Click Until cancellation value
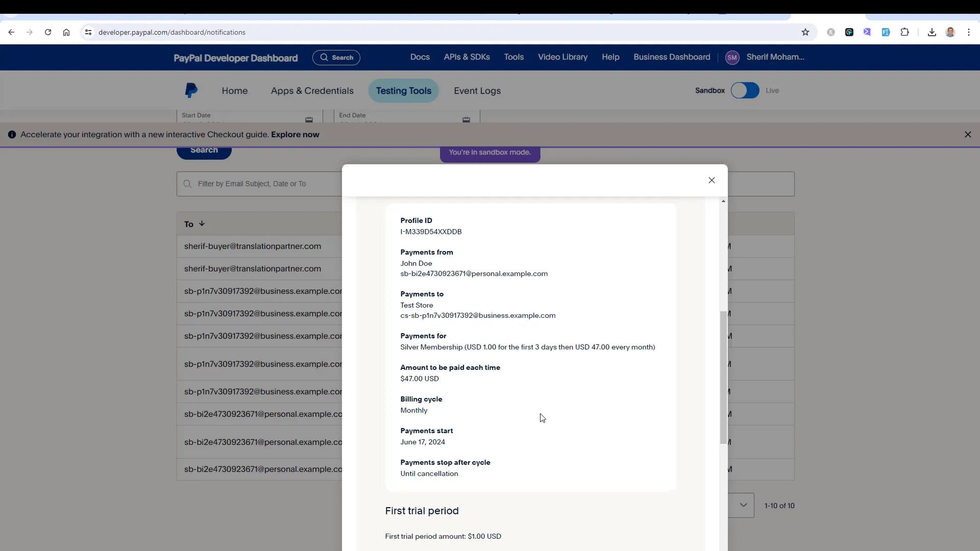Image resolution: width=980 pixels, height=551 pixels. [x=429, y=473]
